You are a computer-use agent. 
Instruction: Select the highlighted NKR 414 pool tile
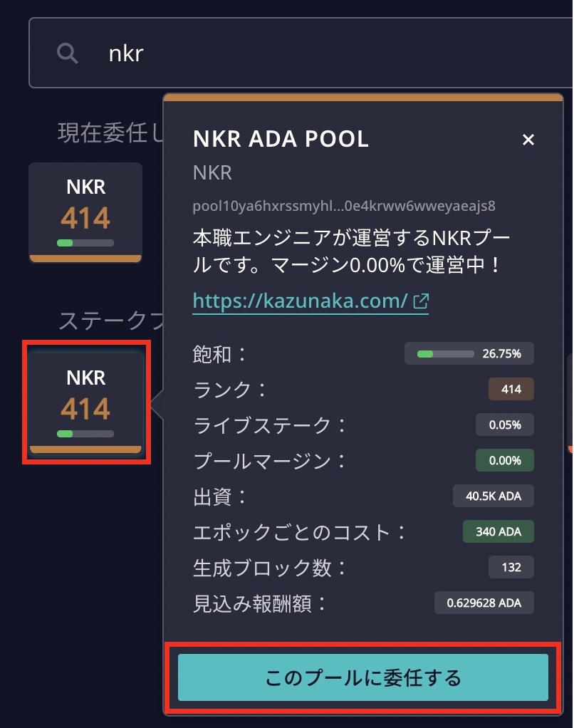86,402
